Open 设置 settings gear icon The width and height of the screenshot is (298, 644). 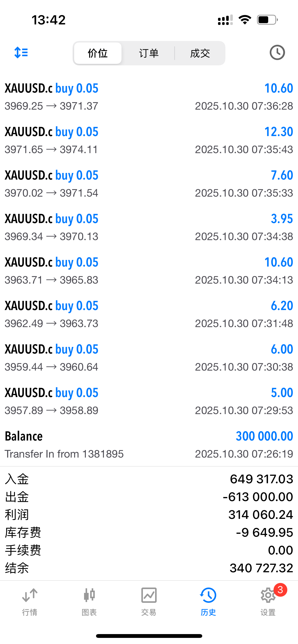point(267,596)
